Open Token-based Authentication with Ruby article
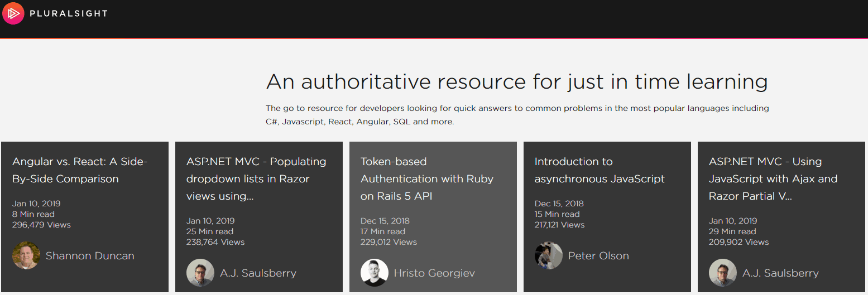This screenshot has width=868, height=295. point(427,178)
